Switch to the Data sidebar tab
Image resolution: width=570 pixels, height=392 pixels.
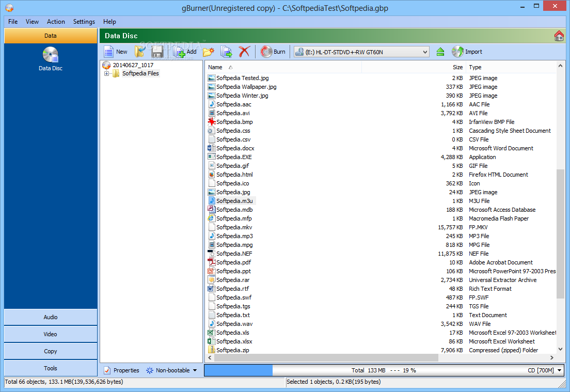(51, 36)
